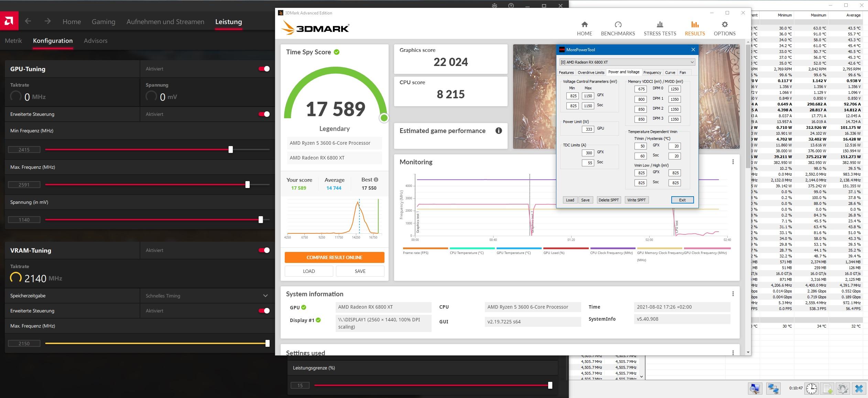Screen dimensions: 868x398
Task: Open MorePowerTool GPU selection dropdown
Action: pyautogui.click(x=627, y=62)
